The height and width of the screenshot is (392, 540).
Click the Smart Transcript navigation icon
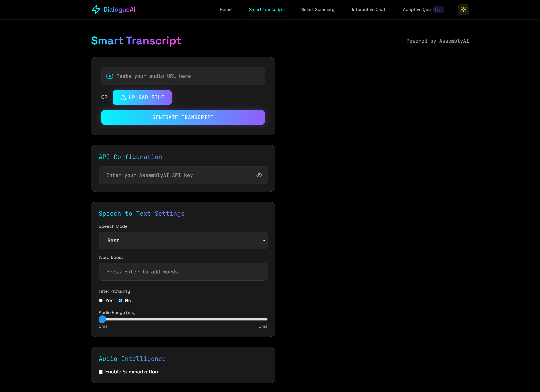pyautogui.click(x=266, y=9)
